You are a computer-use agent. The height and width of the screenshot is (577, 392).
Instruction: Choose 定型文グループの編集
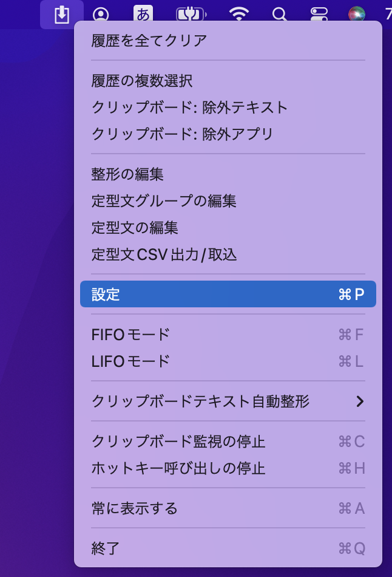228,201
